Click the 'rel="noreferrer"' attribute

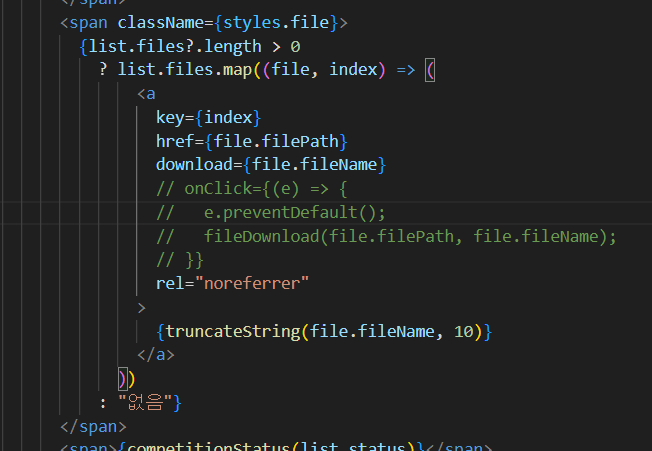pos(232,283)
